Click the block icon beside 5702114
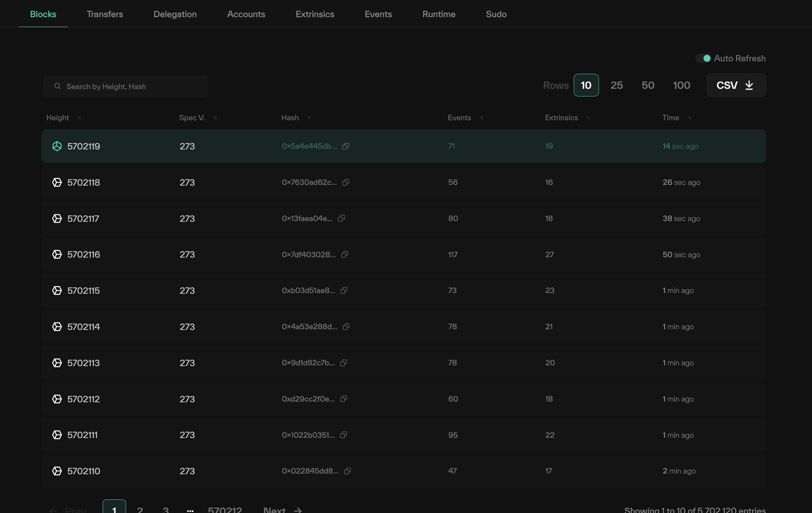The image size is (812, 513). pos(57,327)
